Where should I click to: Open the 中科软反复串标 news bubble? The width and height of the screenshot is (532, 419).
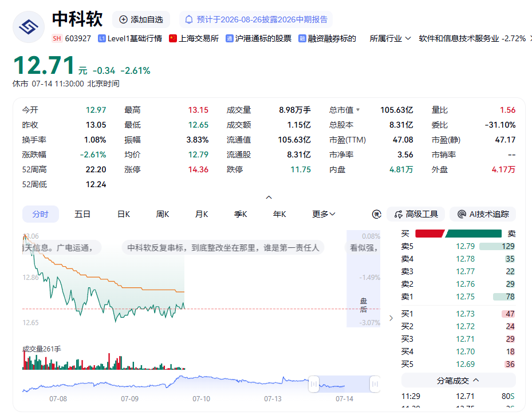tap(223, 248)
